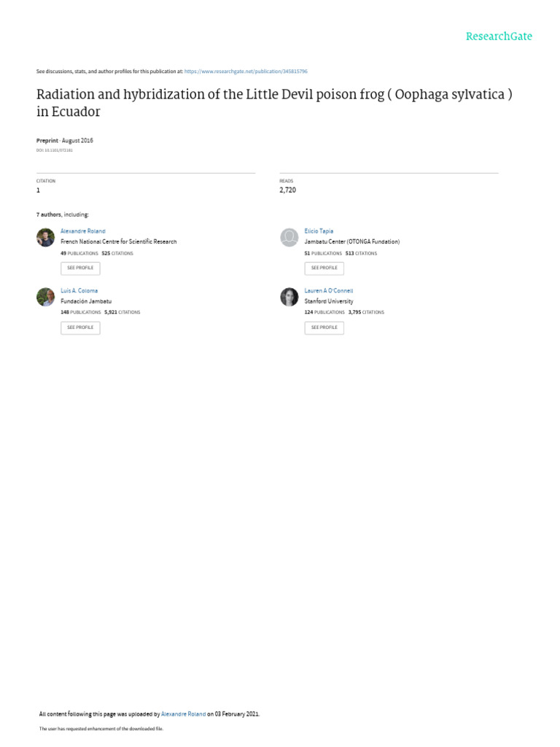The height and width of the screenshot is (747, 560).
Task: Click the 2,720 reads count
Action: click(x=287, y=190)
